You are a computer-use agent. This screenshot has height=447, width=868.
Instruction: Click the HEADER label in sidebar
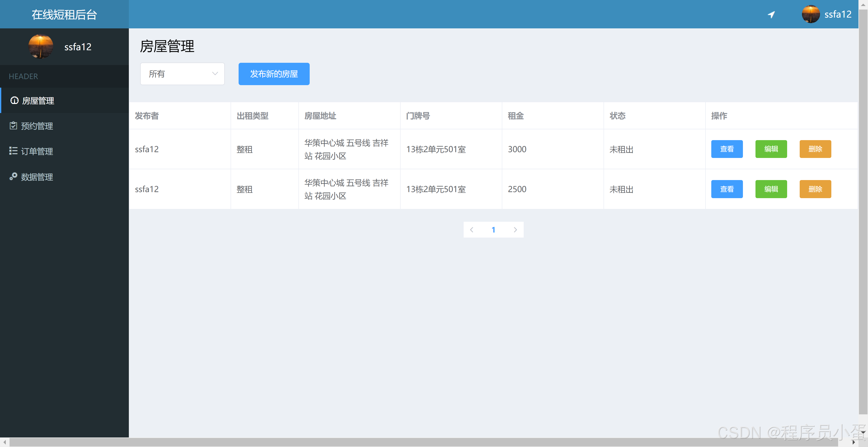click(23, 76)
